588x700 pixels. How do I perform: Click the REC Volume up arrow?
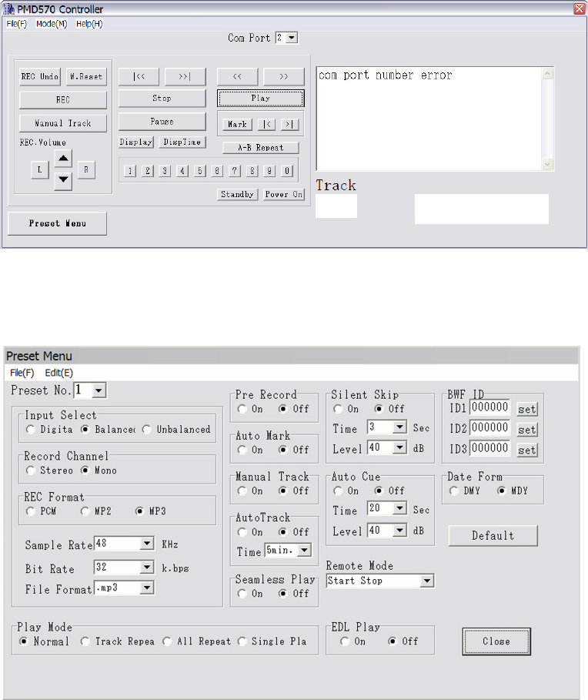[x=63, y=158]
